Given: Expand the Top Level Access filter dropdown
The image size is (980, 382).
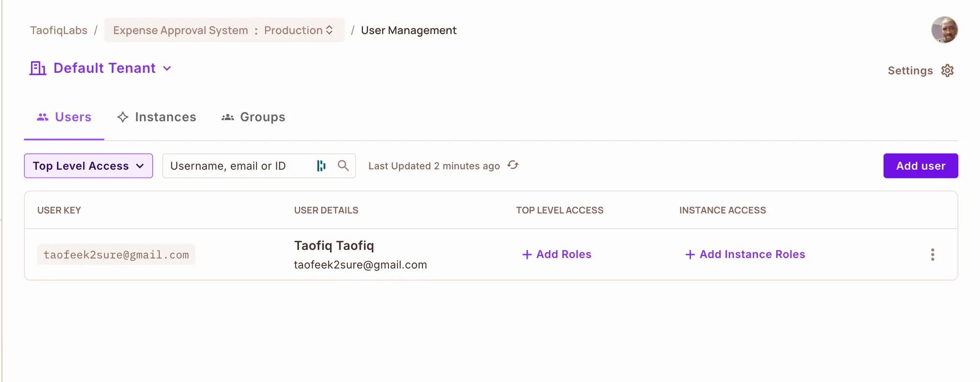Looking at the screenshot, I should pos(89,166).
